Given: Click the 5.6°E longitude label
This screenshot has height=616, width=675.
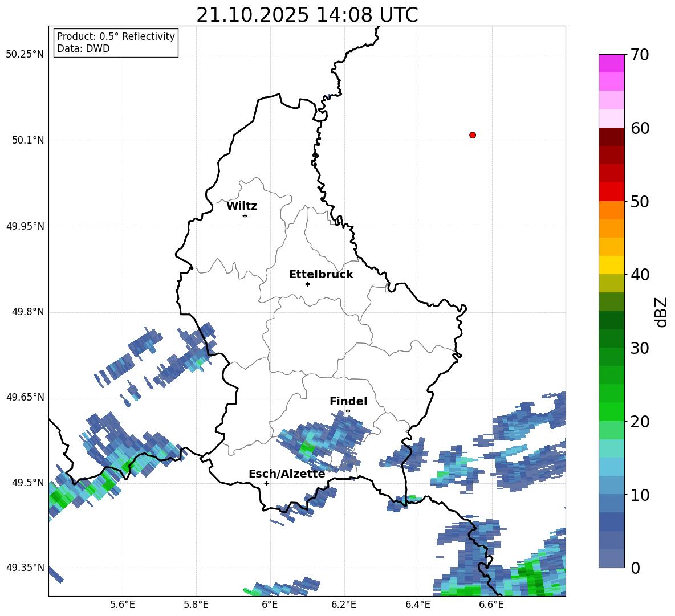Looking at the screenshot, I should pyautogui.click(x=123, y=605).
